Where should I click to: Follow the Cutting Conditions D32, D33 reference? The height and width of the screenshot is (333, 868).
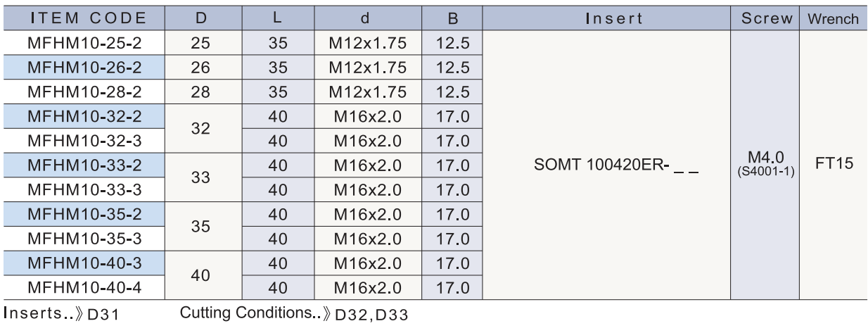pos(293,314)
